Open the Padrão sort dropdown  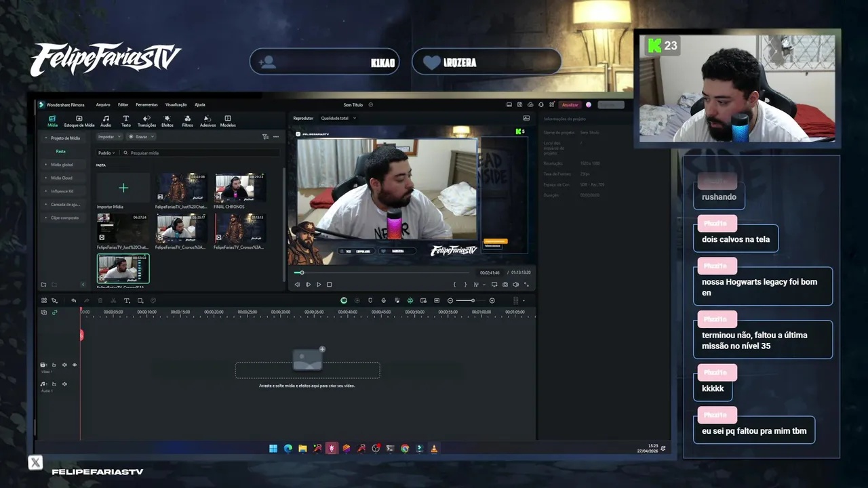[x=106, y=153]
